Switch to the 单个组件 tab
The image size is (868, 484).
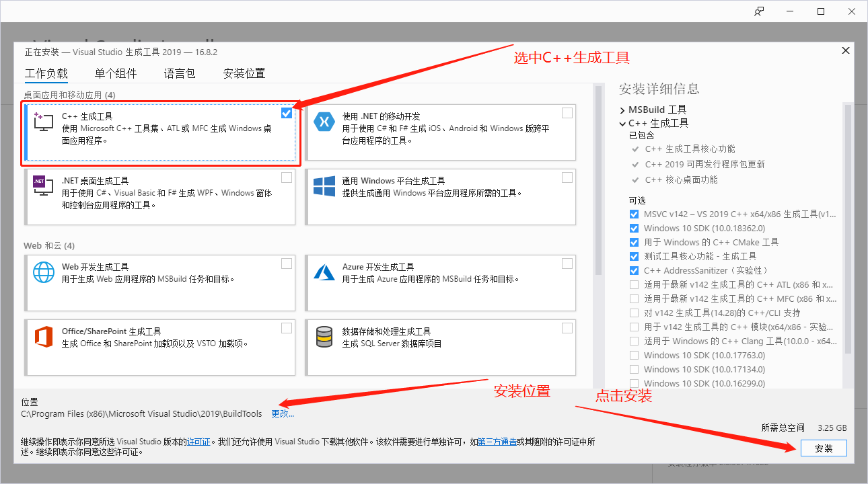coord(116,73)
